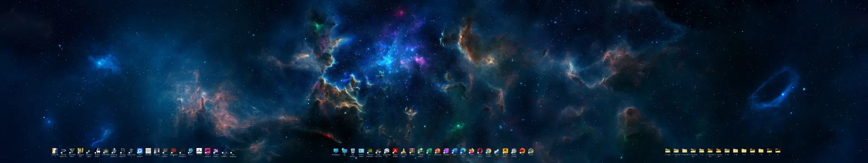Screen dimensions: 868x163
Task: Select the pink square desktop icon
Action: click(208, 151)
